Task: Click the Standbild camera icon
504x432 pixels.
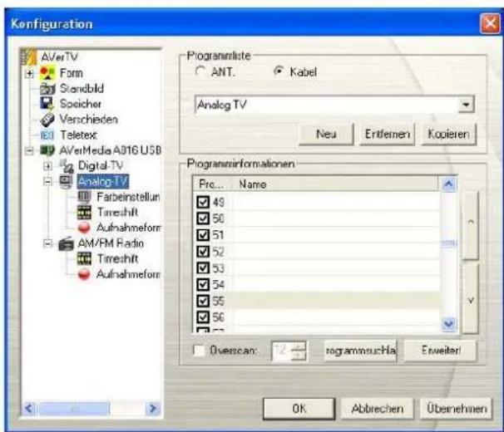Action: [47, 88]
